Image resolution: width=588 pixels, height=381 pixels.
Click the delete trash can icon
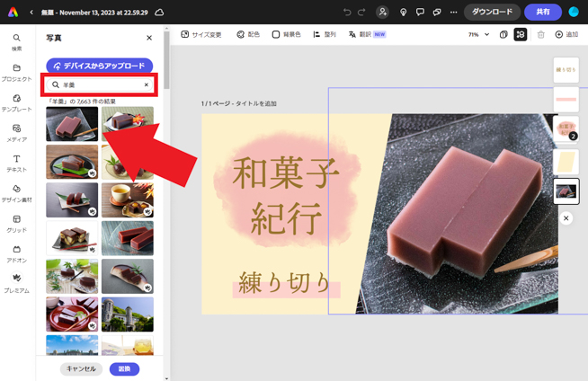point(540,35)
